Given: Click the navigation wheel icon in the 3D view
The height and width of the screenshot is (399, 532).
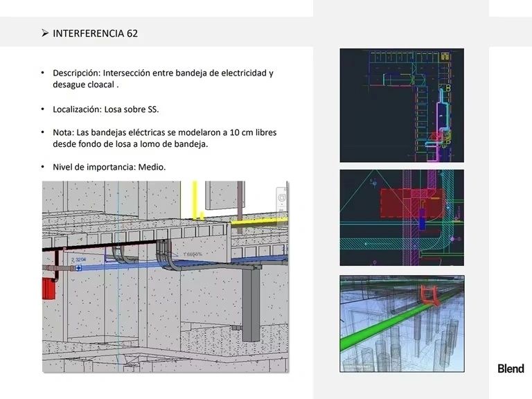Looking at the screenshot, I should pos(282,198).
